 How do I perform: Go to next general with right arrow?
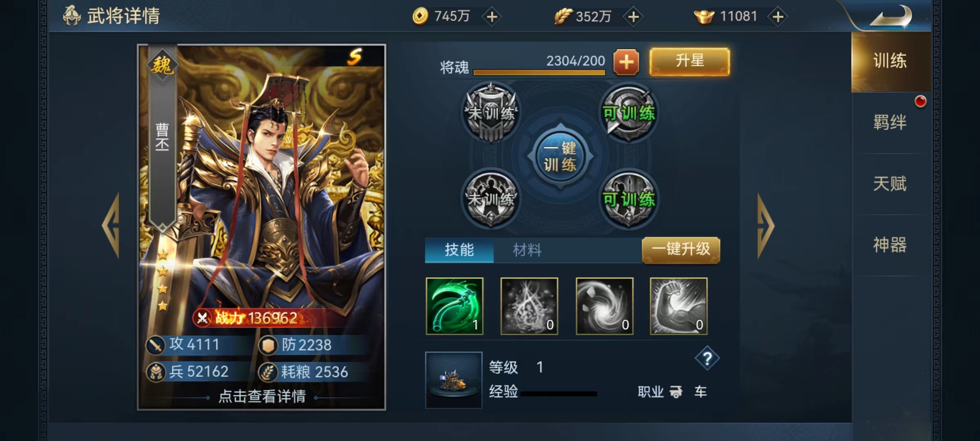[x=765, y=226]
